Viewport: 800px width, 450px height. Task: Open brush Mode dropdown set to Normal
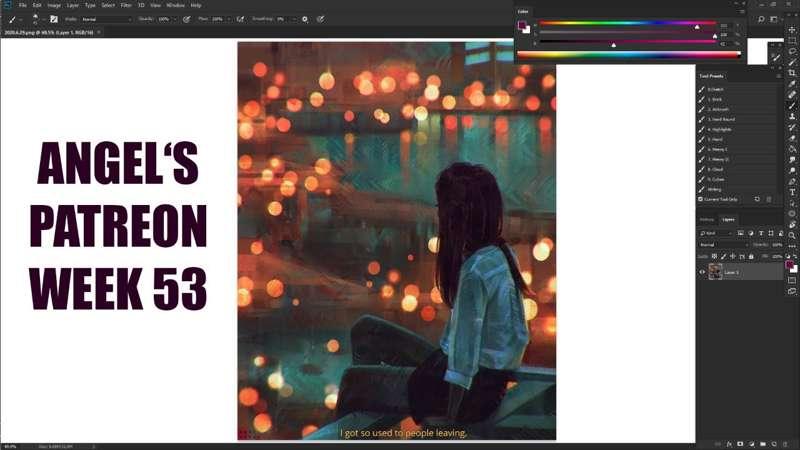[107, 19]
